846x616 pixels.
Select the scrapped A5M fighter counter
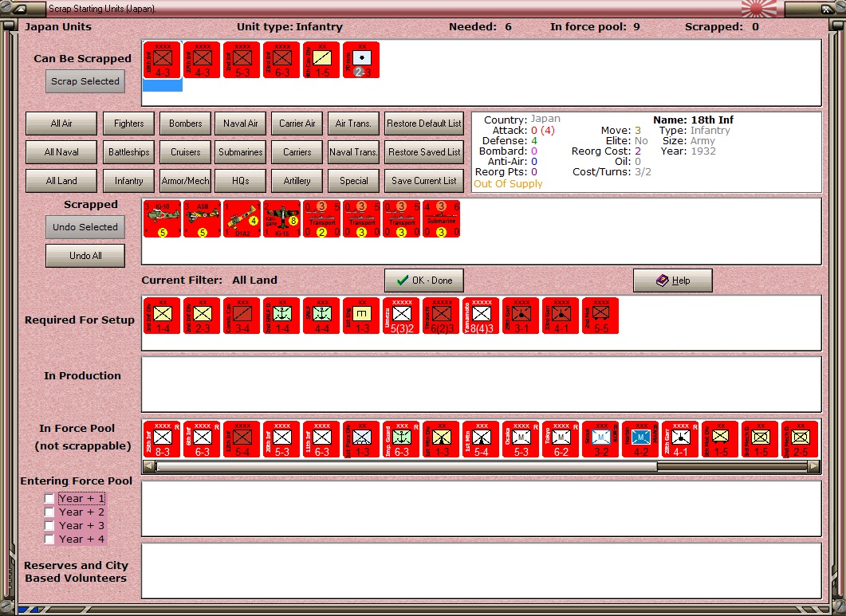[203, 219]
